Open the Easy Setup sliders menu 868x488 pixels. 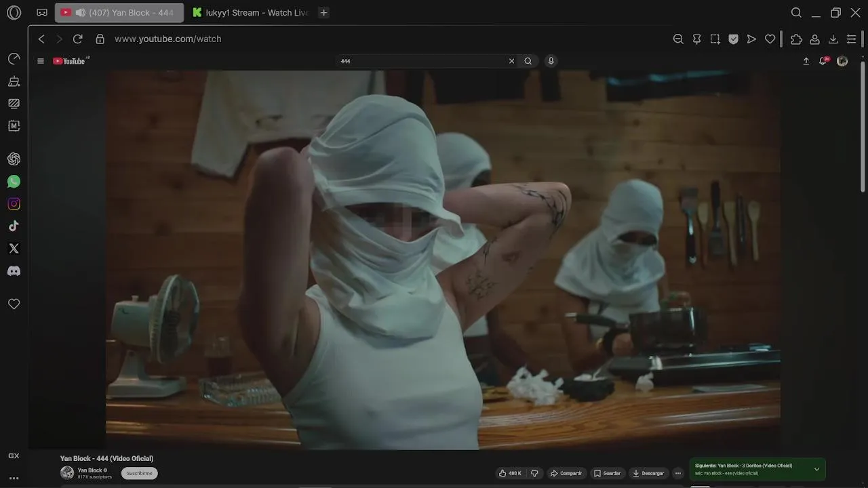851,39
